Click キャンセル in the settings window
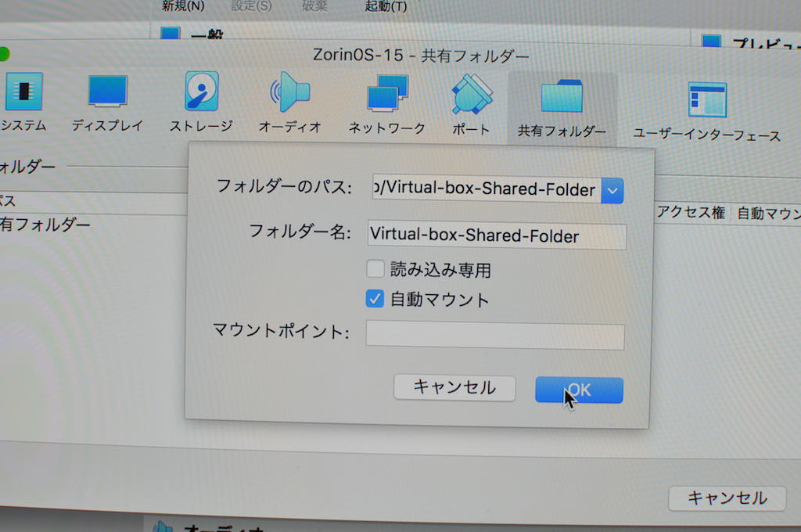 click(727, 498)
